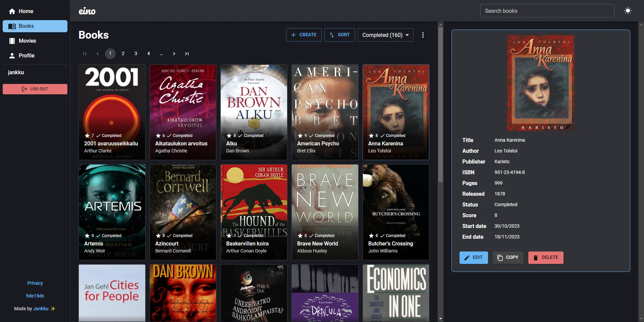Go to pagination page 4
The width and height of the screenshot is (644, 322).
149,54
